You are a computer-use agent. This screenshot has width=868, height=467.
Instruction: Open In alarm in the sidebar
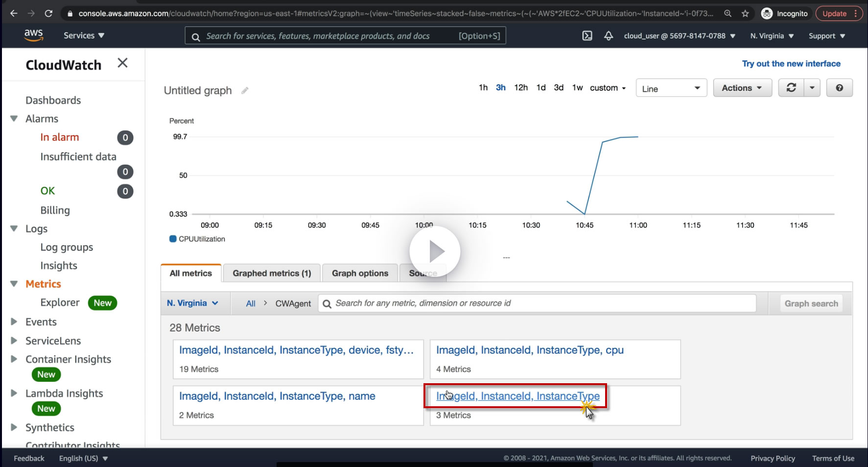click(60, 137)
